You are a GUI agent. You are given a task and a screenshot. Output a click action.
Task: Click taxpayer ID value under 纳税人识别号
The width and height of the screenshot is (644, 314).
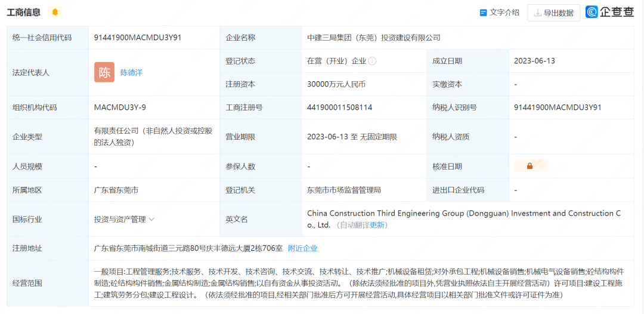coord(558,107)
